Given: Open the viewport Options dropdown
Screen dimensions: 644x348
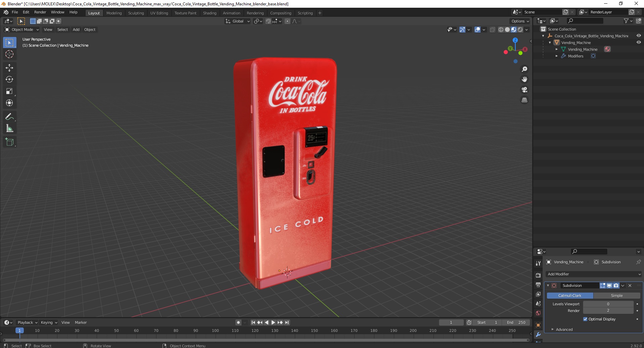Looking at the screenshot, I should pos(520,21).
